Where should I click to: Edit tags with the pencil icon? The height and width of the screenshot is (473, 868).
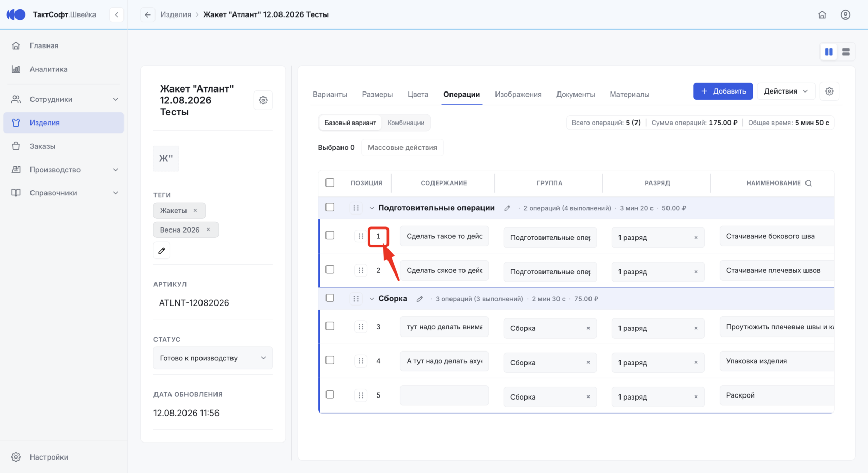coord(162,251)
